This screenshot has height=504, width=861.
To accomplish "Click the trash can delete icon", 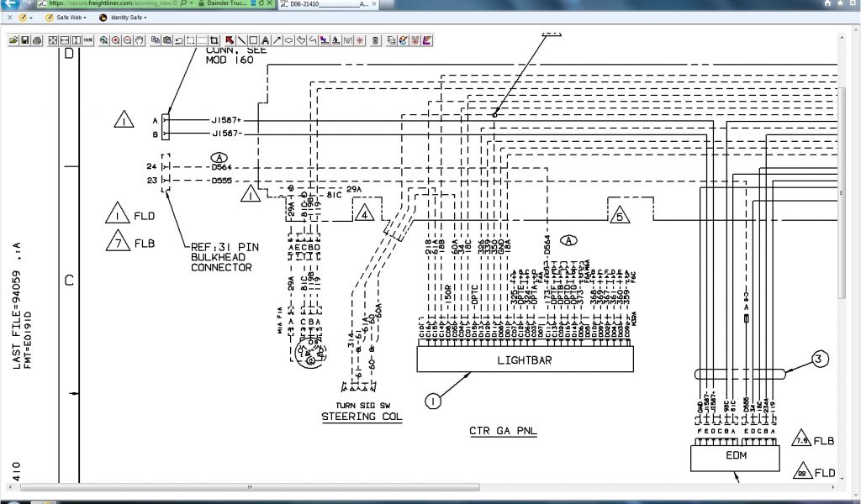I will (x=375, y=39).
